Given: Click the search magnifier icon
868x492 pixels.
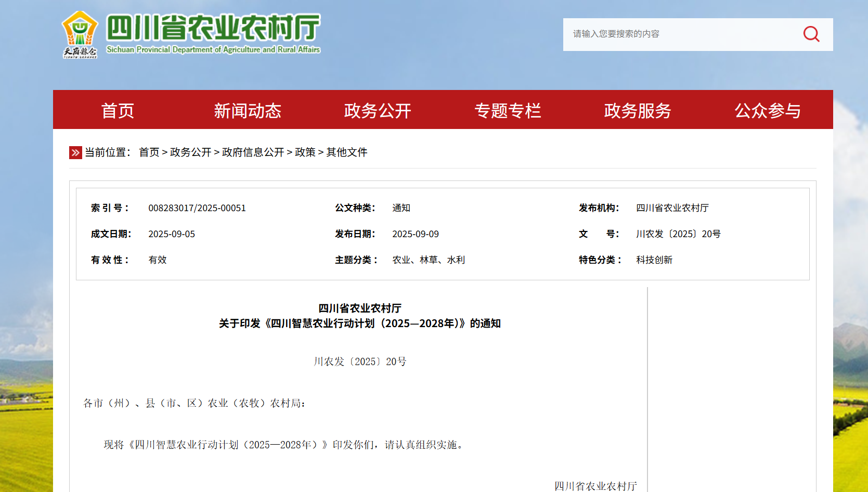Looking at the screenshot, I should tap(810, 34).
